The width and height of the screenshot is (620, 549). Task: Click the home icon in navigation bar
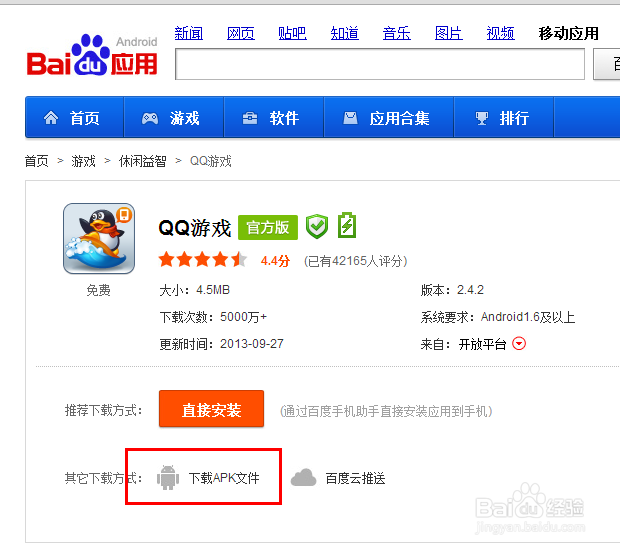51,118
